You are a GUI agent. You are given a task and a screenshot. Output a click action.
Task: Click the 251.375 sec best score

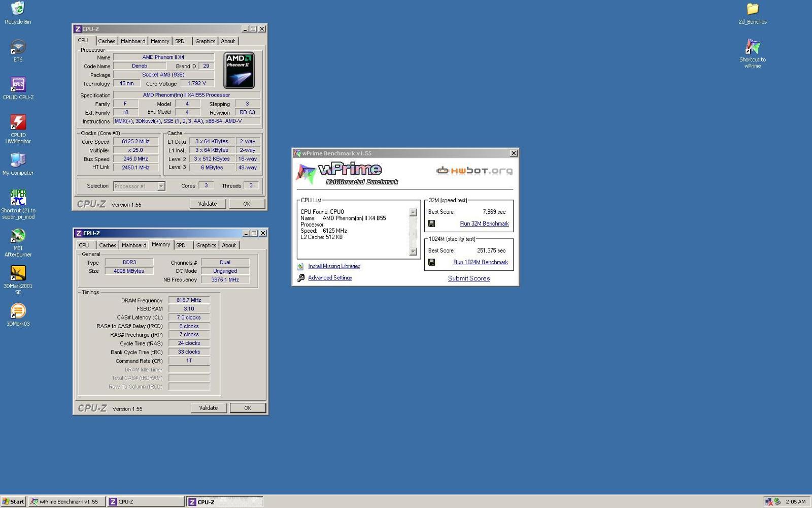491,250
